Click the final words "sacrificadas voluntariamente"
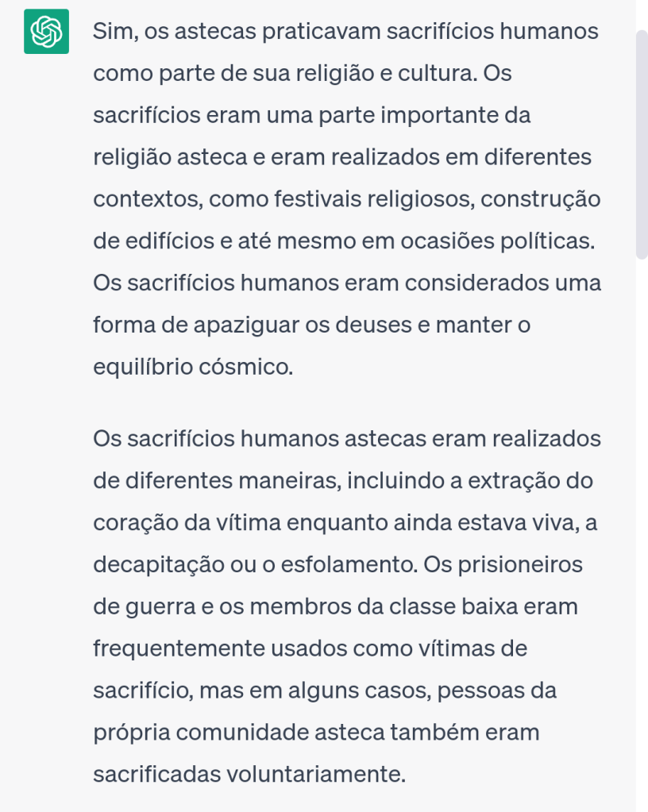Image resolution: width=648 pixels, height=812 pixels. point(249,772)
